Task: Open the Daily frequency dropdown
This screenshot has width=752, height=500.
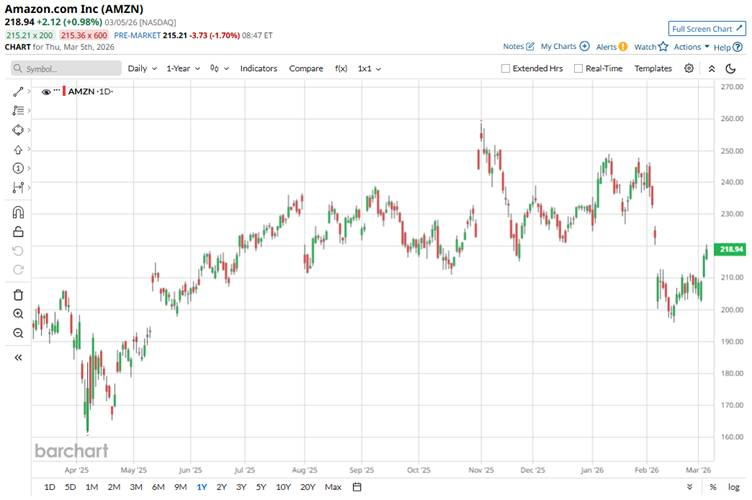Action: coord(141,69)
